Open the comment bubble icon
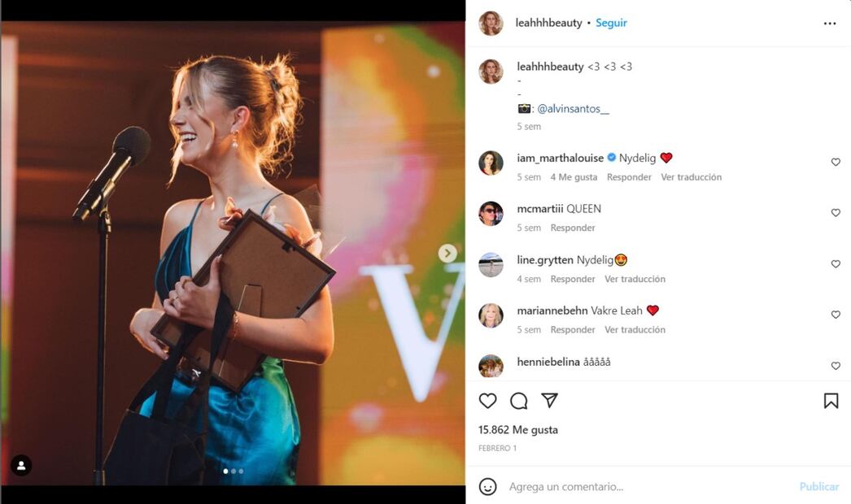The width and height of the screenshot is (851, 504). coord(519,401)
